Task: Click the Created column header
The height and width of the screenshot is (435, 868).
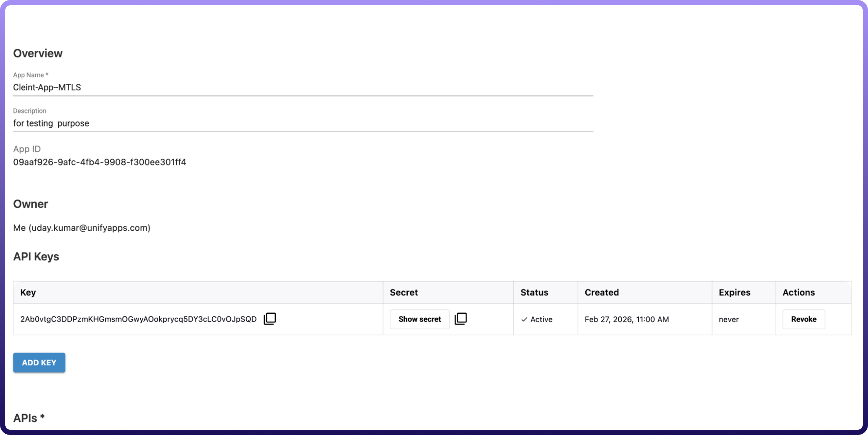Action: 601,292
